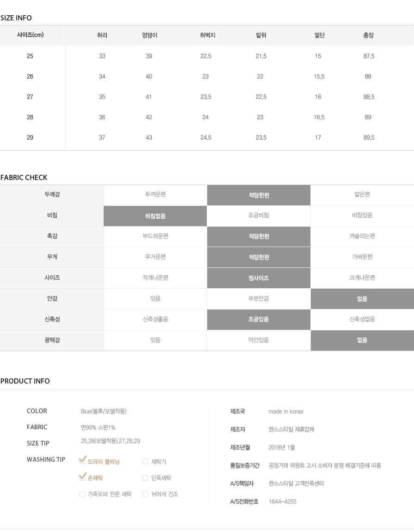Click the 한스스타일 고객만족센터 text
414x532 pixels.
pos(296,483)
